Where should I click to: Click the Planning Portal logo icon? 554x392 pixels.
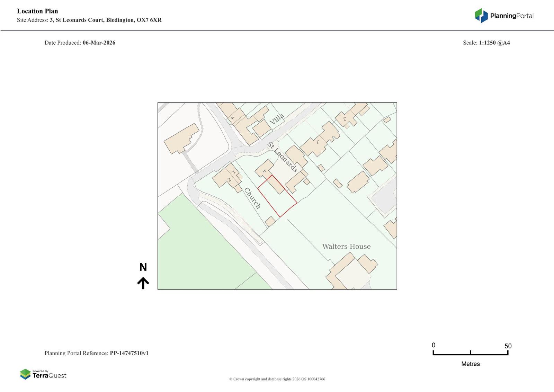tap(481, 16)
